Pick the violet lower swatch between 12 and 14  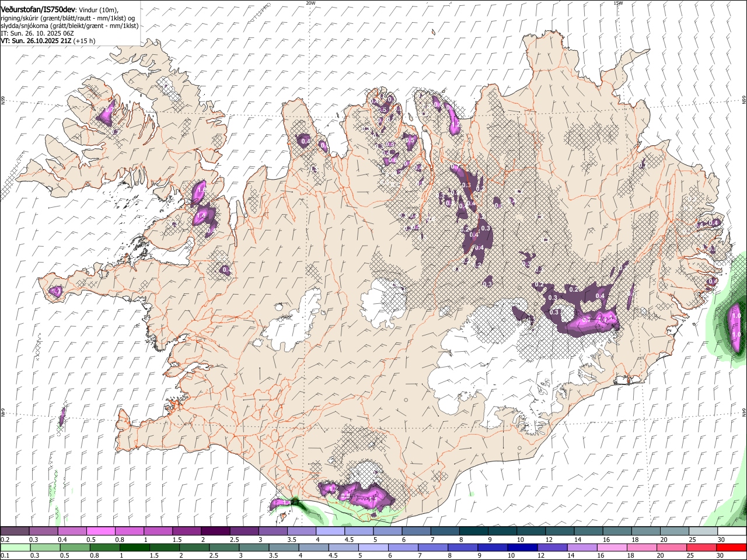click(552, 547)
